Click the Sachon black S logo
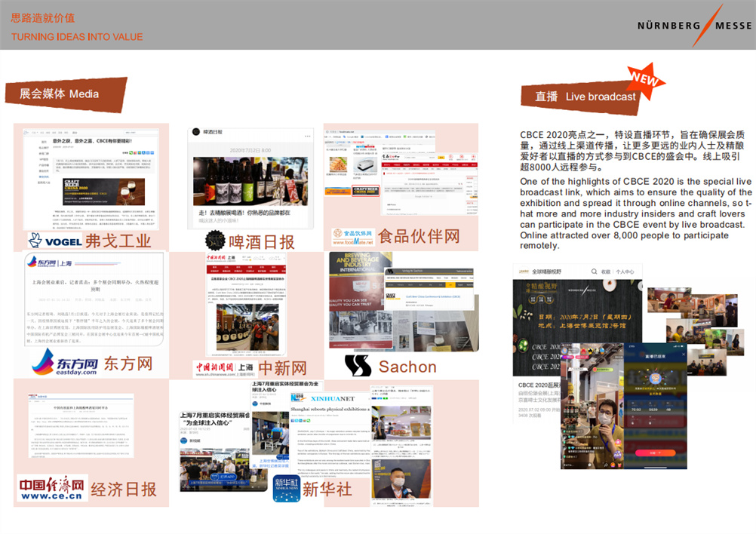The height and width of the screenshot is (534, 756). (358, 365)
